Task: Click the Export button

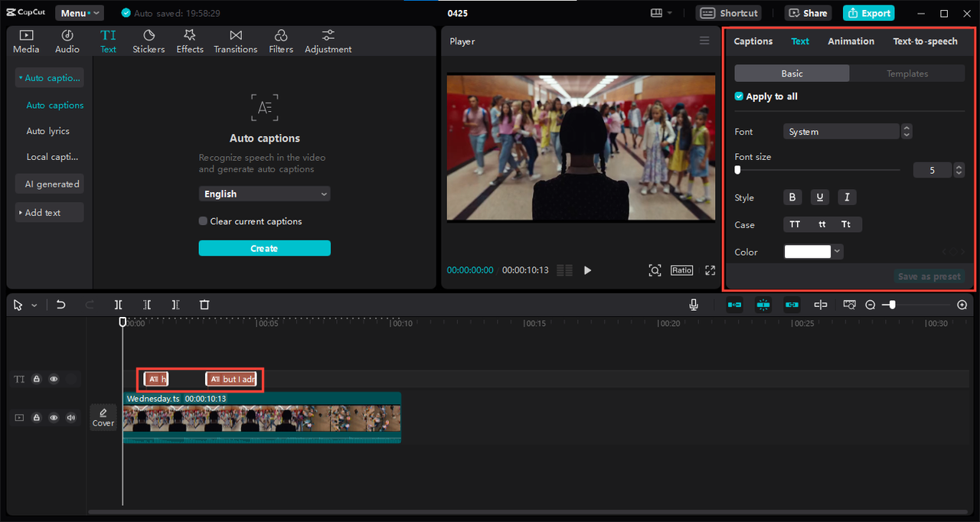Action: 868,13
